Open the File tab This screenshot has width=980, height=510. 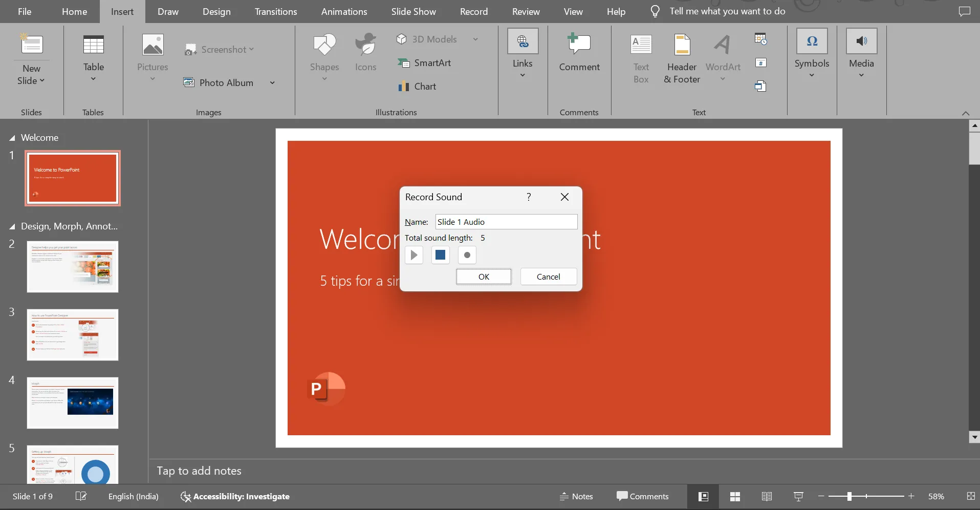25,11
